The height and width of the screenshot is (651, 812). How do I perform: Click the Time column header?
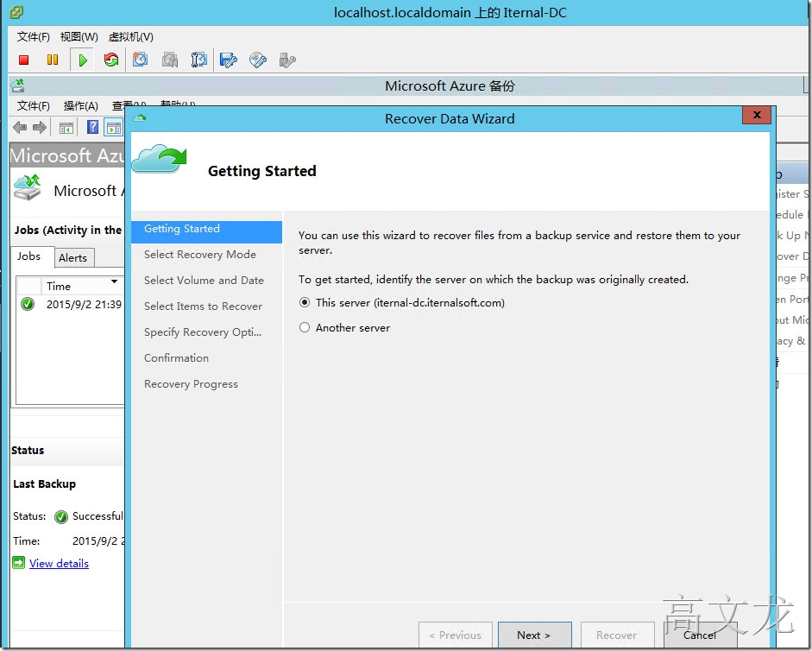pyautogui.click(x=83, y=286)
